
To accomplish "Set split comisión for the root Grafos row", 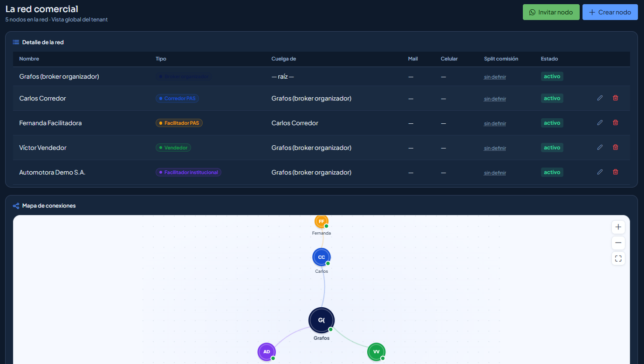I will [x=495, y=77].
